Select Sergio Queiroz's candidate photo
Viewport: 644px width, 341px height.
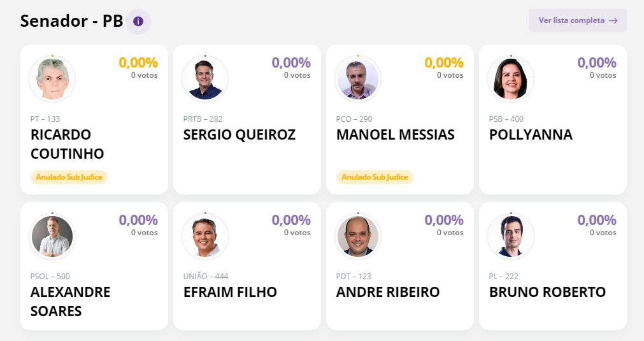point(205,79)
